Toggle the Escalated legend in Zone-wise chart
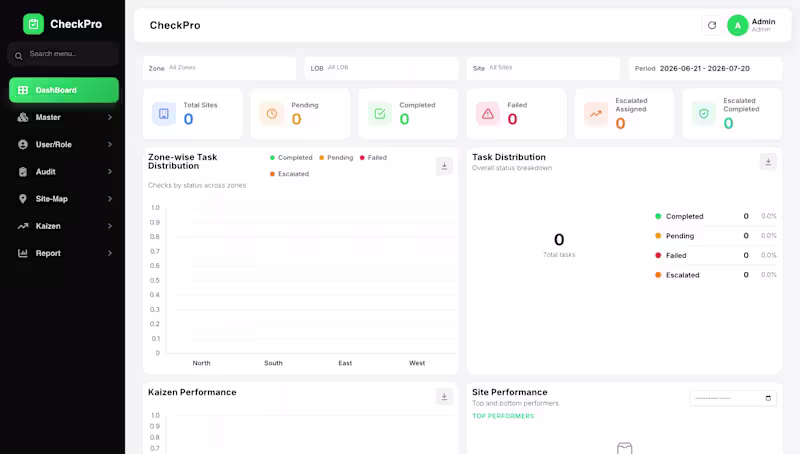 click(289, 174)
